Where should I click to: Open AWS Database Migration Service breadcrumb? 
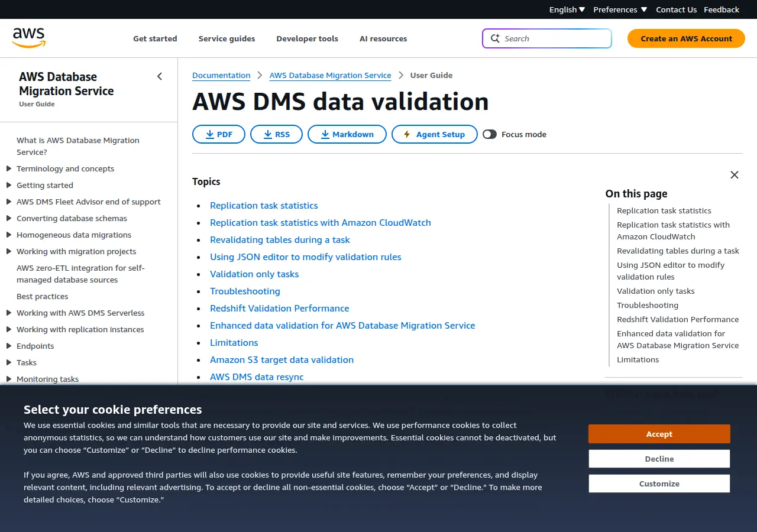(x=330, y=75)
